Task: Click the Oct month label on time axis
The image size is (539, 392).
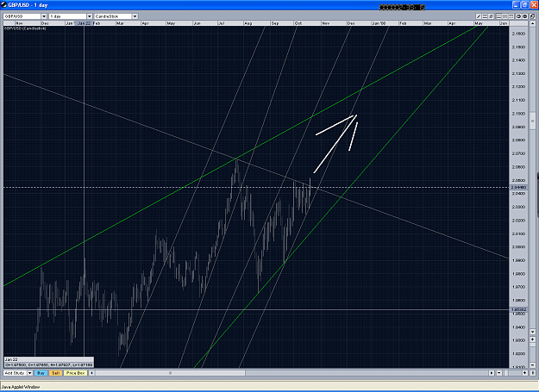Action: pyautogui.click(x=298, y=23)
